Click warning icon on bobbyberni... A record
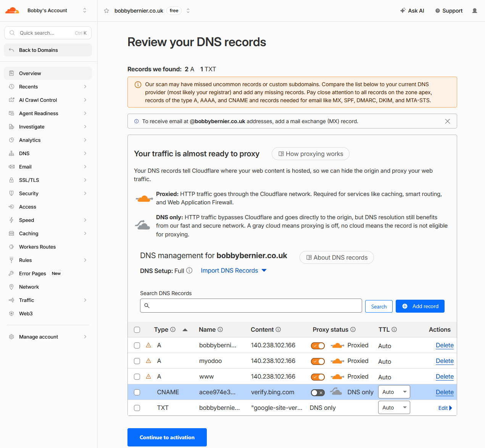Image resolution: width=485 pixels, height=448 pixels. click(x=148, y=345)
